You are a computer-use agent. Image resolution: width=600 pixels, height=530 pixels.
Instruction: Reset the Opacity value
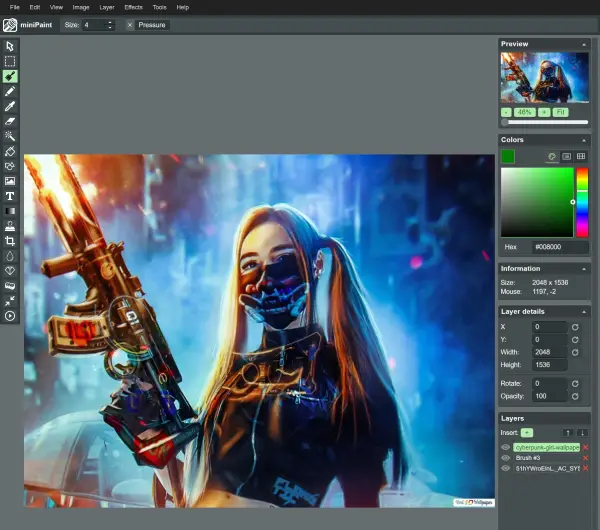click(575, 396)
